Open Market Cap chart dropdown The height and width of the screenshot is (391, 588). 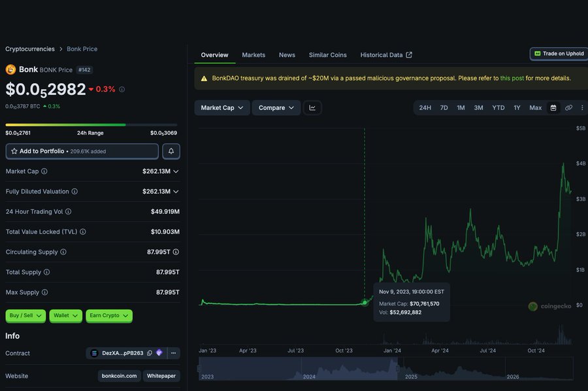[x=222, y=108]
